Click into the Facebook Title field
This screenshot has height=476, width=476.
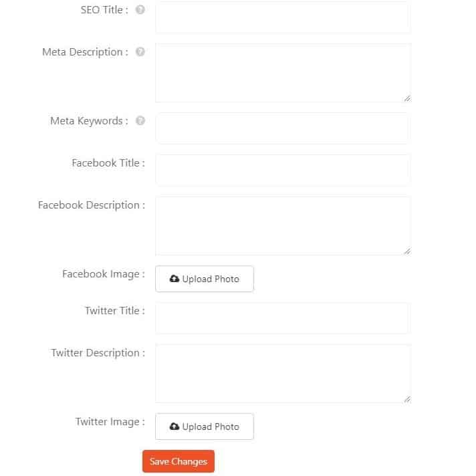pyautogui.click(x=283, y=170)
